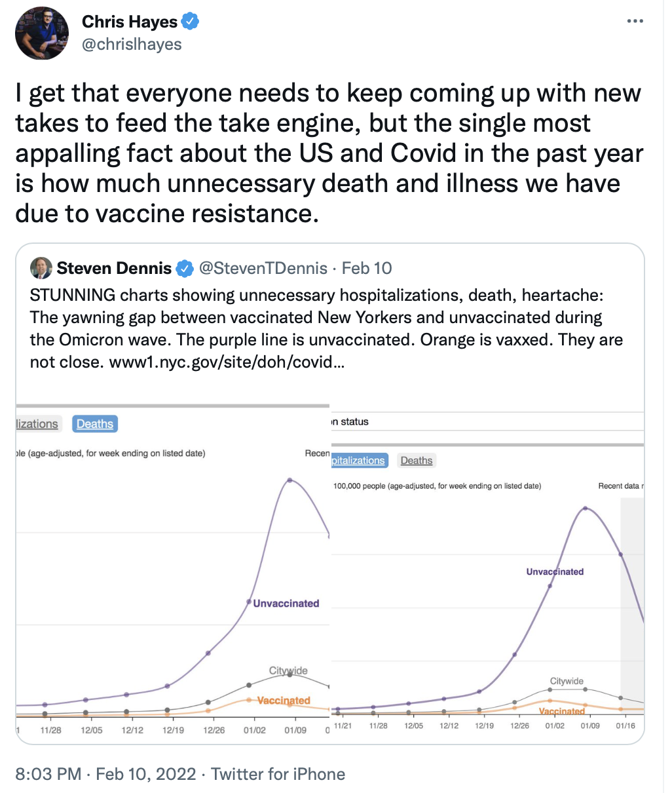Click Steven Dennis verified checkmark
The width and height of the screenshot is (672, 793).
185,268
